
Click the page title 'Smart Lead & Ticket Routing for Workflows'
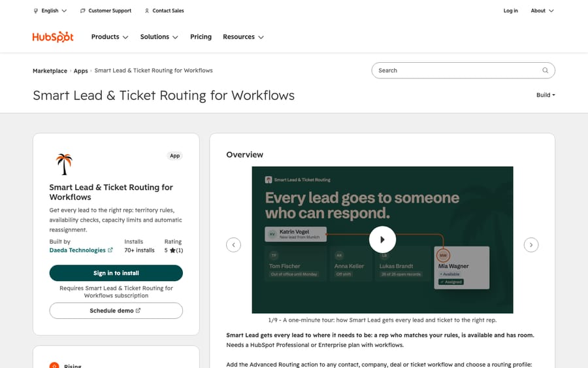[163, 95]
